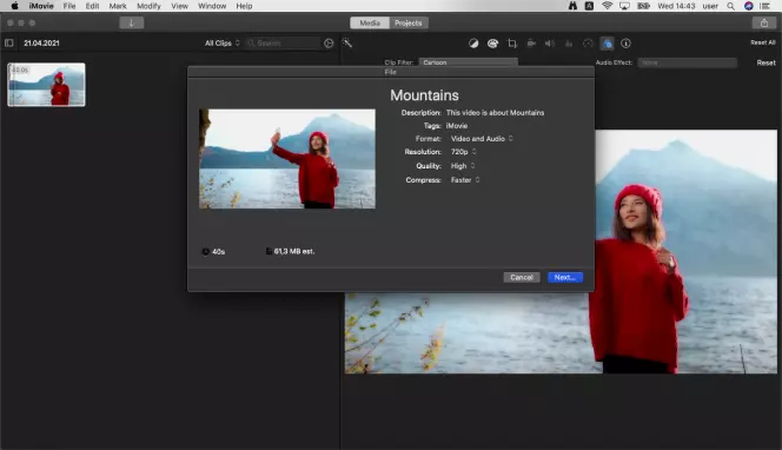Image resolution: width=782 pixels, height=450 pixels.
Task: Click the Wed 14:43 clock
Action: coord(676,6)
